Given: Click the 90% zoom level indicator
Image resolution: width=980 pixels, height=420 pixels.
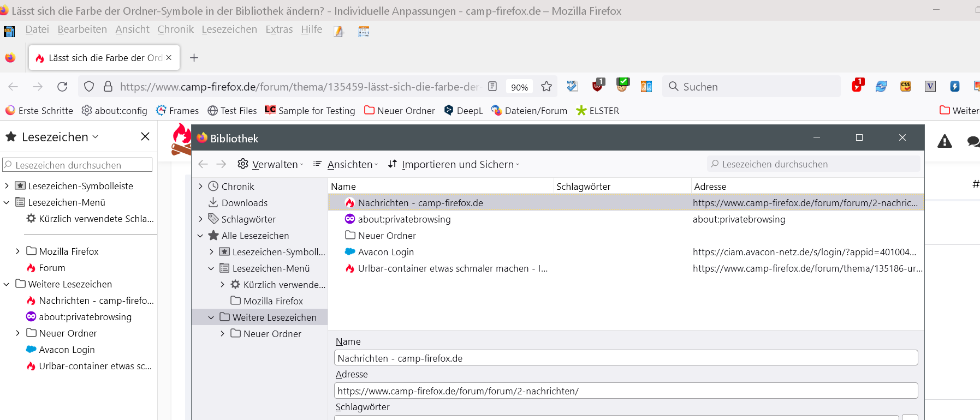Looking at the screenshot, I should (x=519, y=87).
